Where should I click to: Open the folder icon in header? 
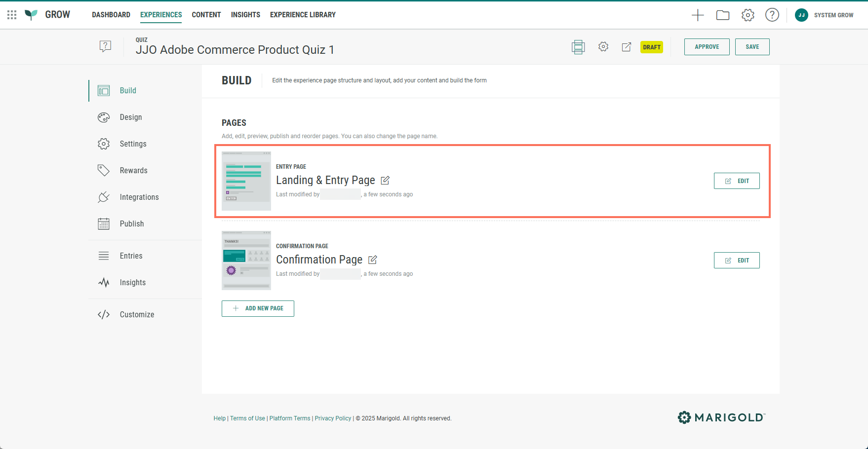pos(723,15)
